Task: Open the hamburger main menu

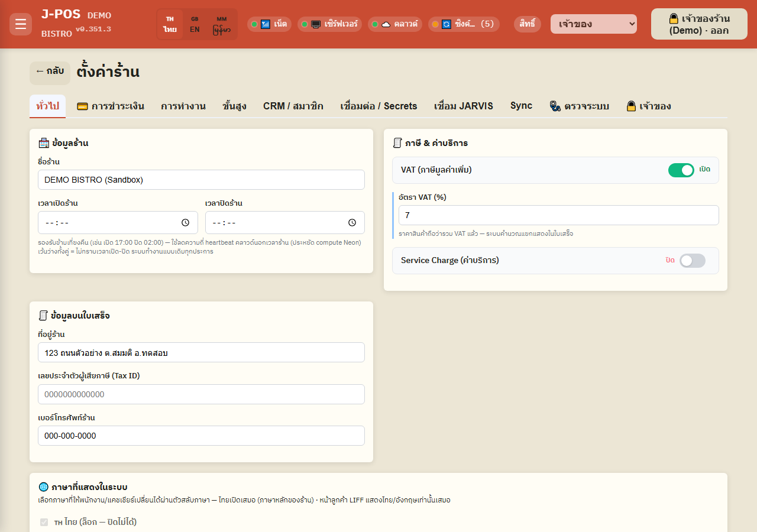Action: pos(21,24)
